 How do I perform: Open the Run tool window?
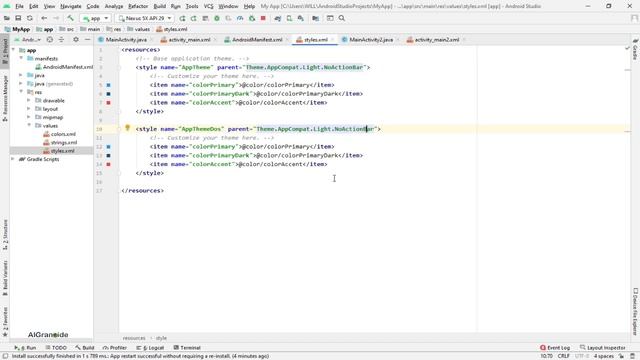tap(25, 348)
